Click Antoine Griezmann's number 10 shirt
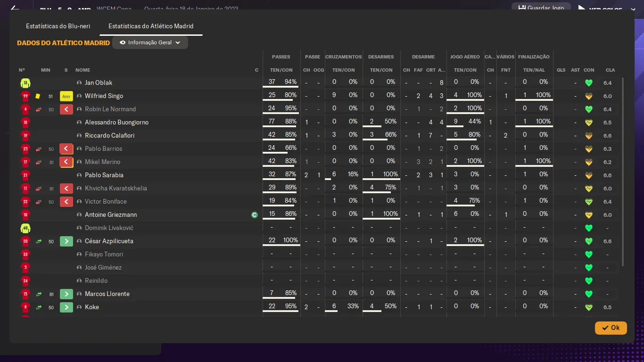 (x=25, y=215)
